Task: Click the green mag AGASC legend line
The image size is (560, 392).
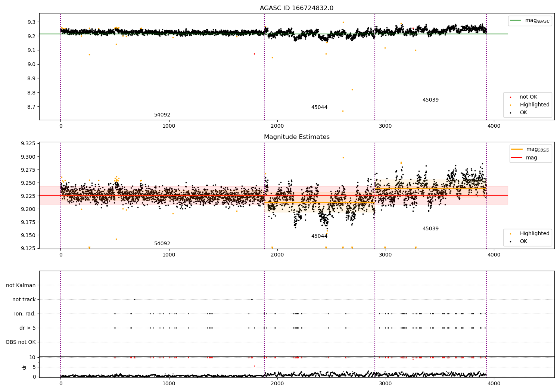Action: click(x=516, y=21)
